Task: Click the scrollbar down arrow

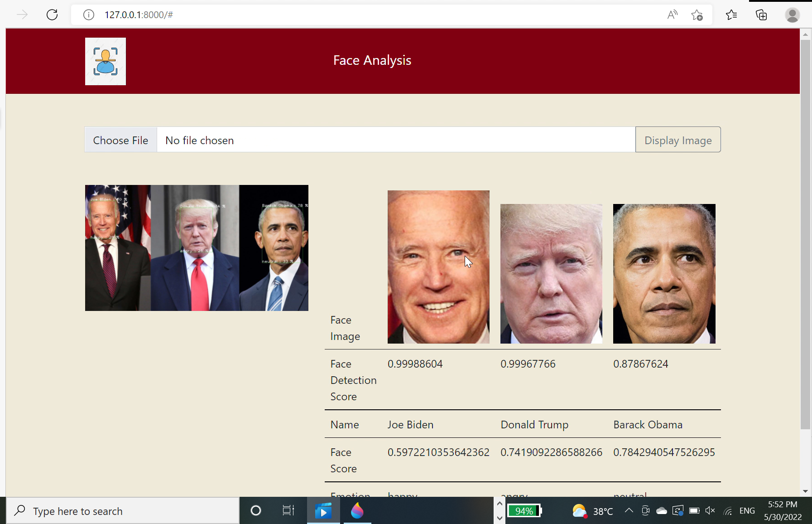Action: point(805,491)
